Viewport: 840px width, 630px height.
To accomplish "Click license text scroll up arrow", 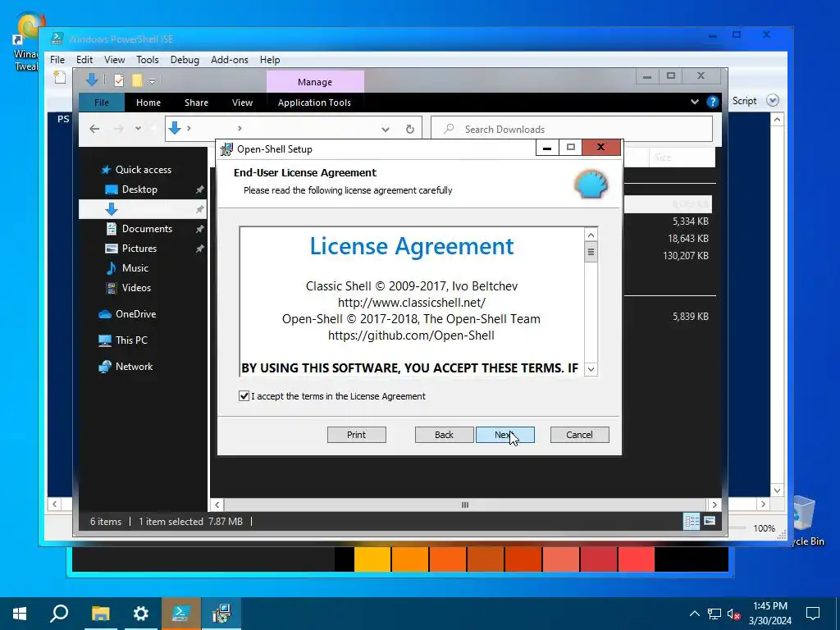I will pyautogui.click(x=591, y=235).
